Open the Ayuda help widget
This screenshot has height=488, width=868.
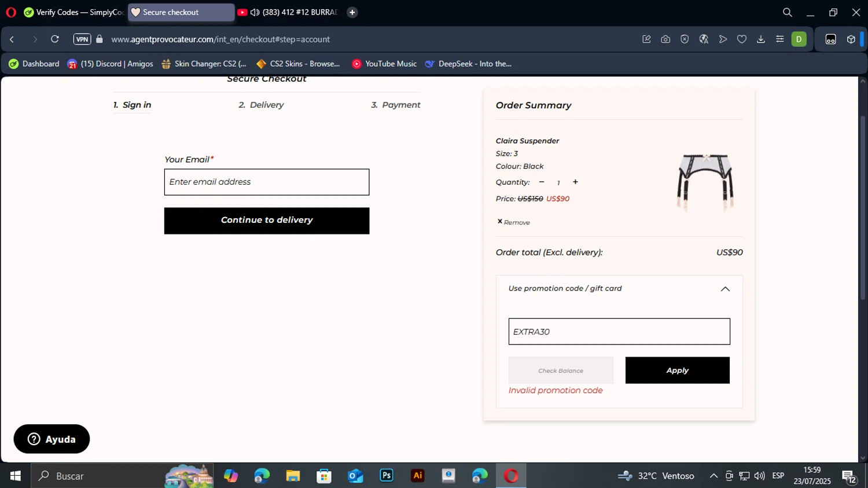(52, 439)
